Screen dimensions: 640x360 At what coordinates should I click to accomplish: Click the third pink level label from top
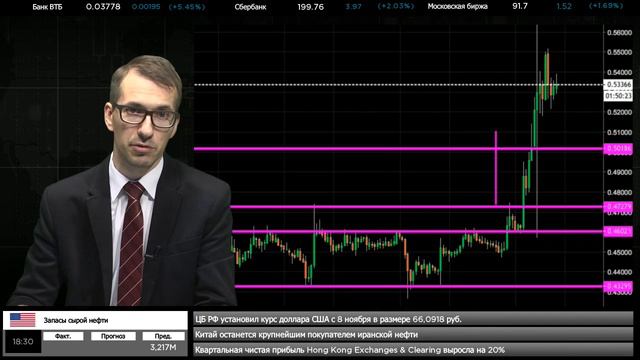(618, 231)
